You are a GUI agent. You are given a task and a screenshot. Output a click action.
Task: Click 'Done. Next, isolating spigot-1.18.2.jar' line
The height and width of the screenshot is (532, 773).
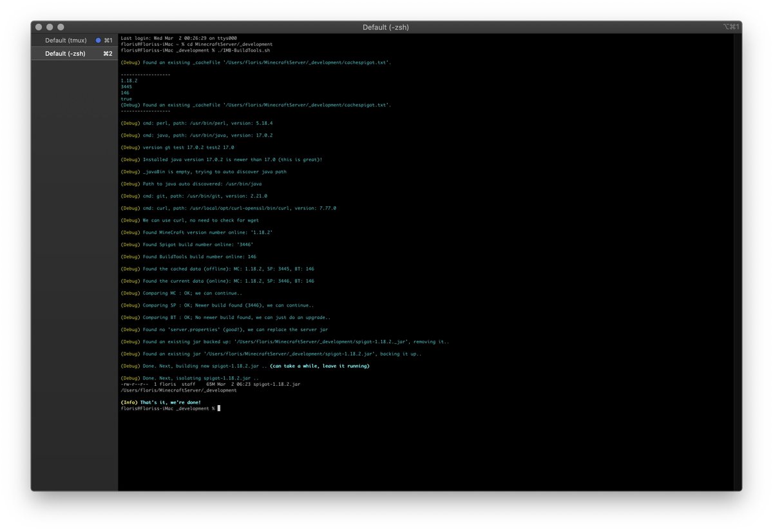pyautogui.click(x=189, y=378)
